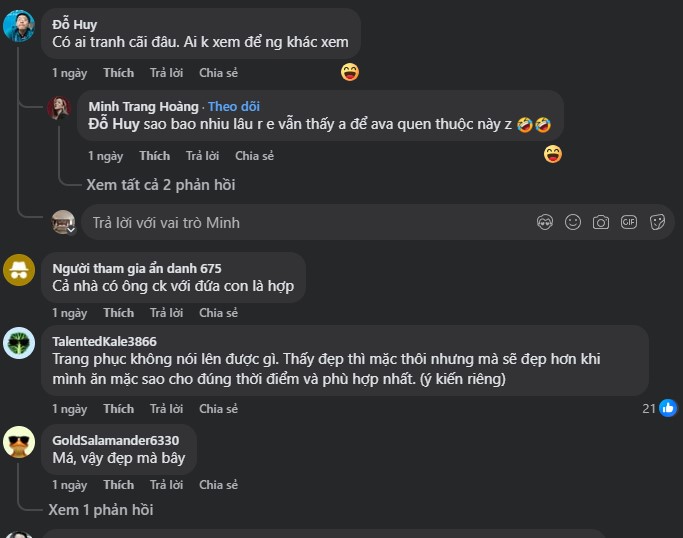Expand all 2 replies under Đỗ Huy
Viewport: 683px width, 538px height.
click(160, 185)
